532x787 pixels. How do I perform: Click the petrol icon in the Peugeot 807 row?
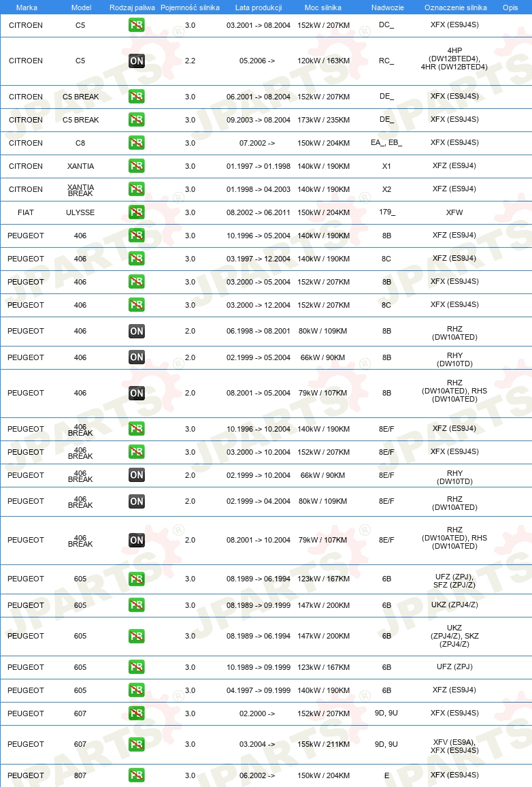(136, 775)
